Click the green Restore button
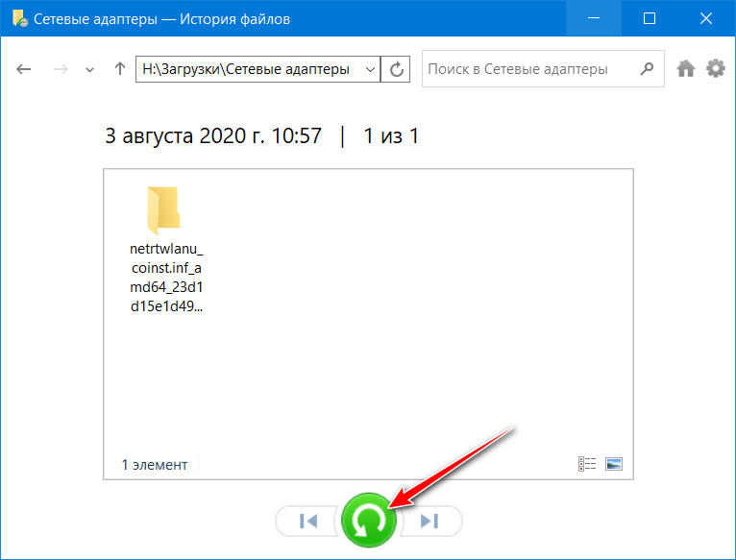Screen dimensions: 736x560 368,520
